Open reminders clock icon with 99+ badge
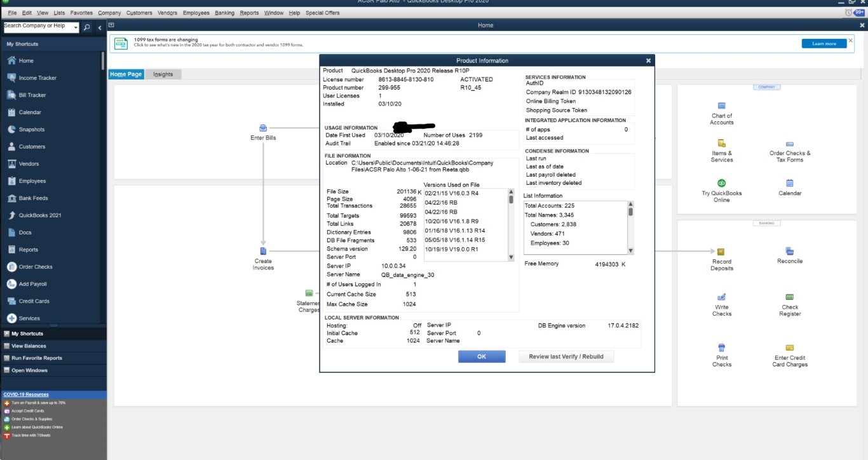868x460 pixels. click(855, 13)
